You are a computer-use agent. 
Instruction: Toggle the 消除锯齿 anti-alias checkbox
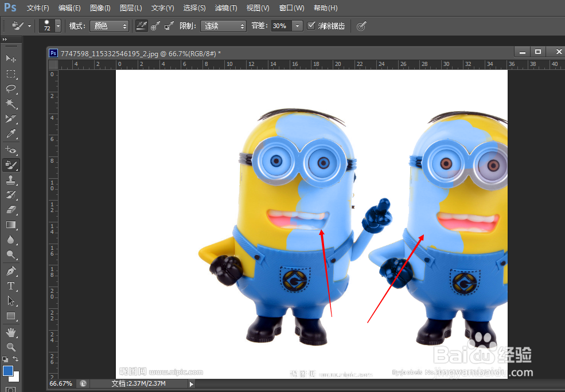310,26
